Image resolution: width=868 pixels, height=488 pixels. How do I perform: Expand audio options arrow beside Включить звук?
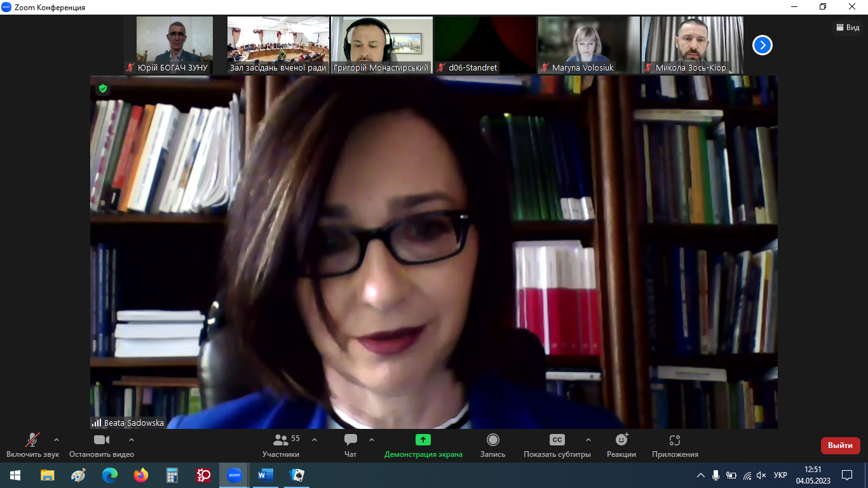point(57,440)
